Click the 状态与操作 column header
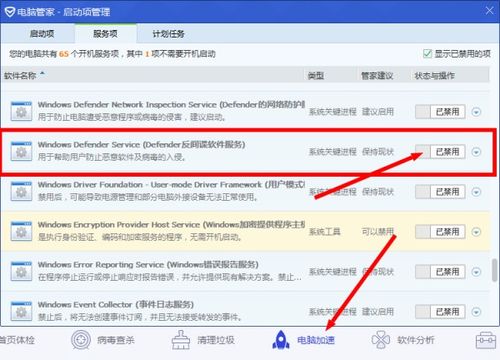 (435, 76)
